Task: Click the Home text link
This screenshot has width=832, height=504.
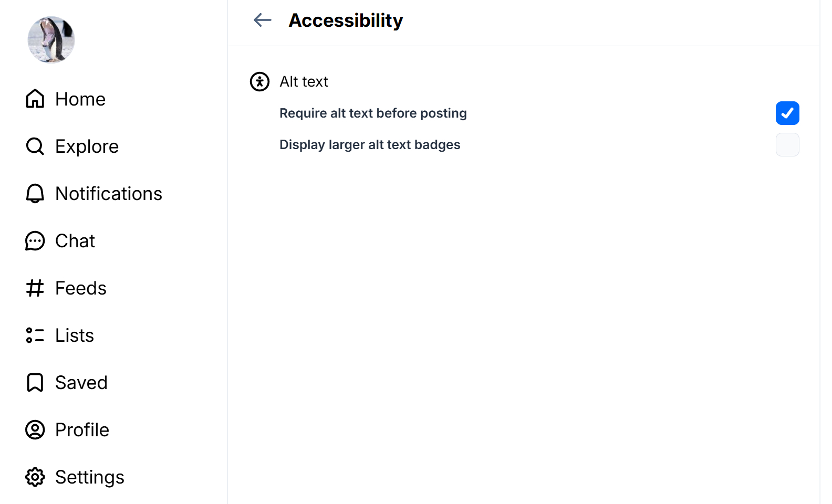Action: click(x=80, y=99)
